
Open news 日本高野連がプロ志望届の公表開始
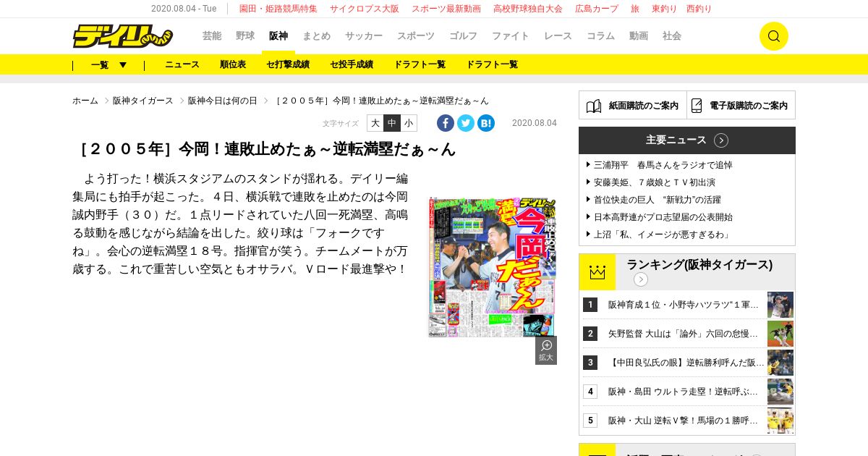[663, 217]
